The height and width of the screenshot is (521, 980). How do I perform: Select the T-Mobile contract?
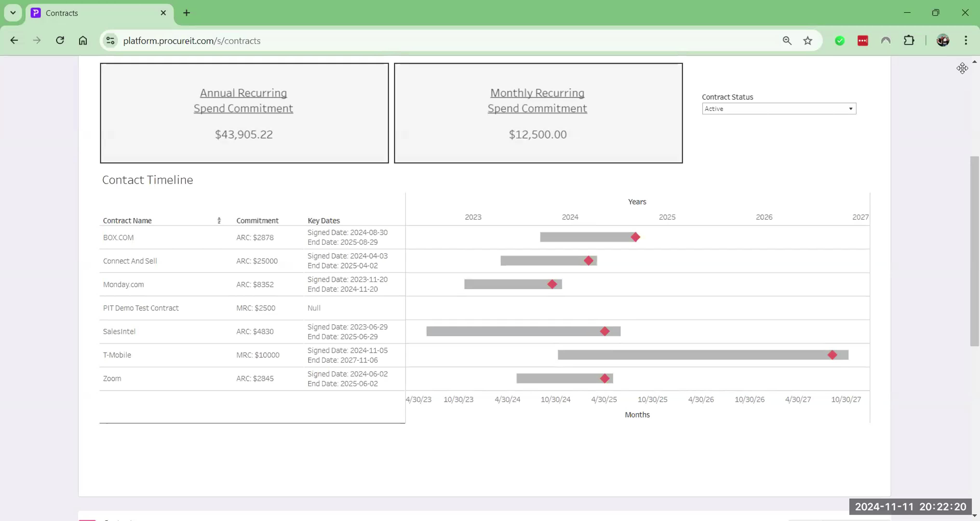[117, 355]
